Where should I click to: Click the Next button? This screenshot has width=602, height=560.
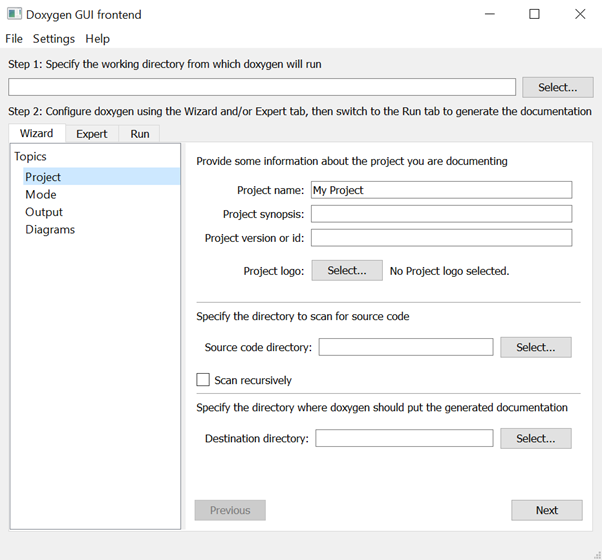click(x=547, y=510)
